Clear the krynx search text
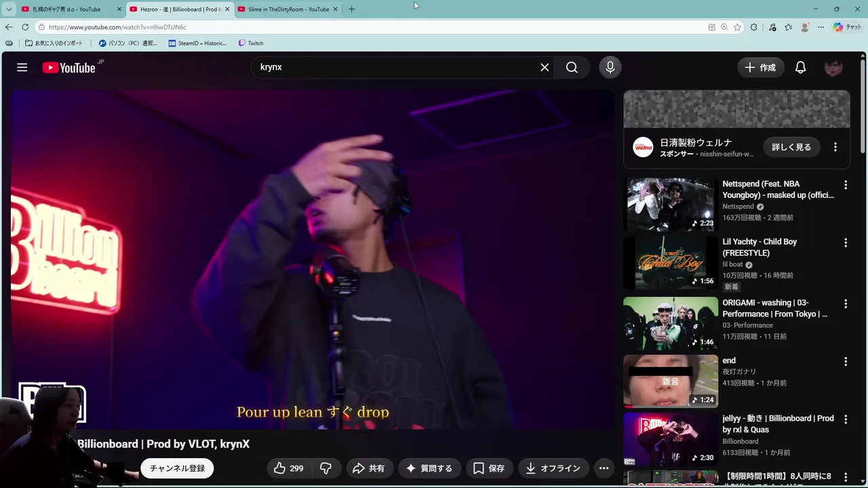 click(x=545, y=67)
